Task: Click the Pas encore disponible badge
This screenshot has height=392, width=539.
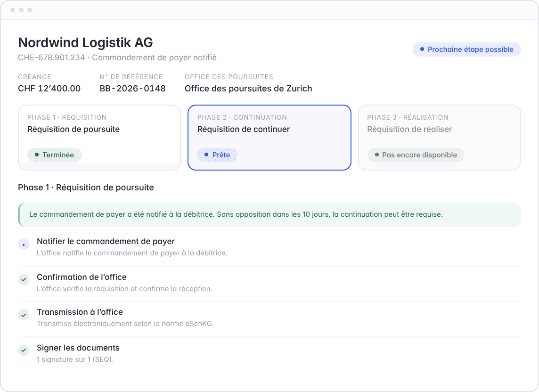Action: [x=416, y=155]
